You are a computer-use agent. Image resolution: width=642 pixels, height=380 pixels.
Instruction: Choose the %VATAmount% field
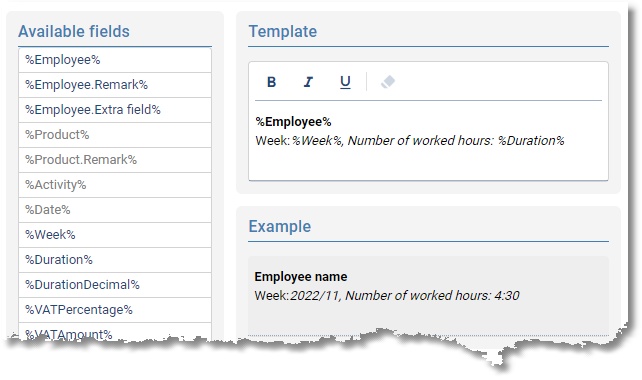pos(115,332)
